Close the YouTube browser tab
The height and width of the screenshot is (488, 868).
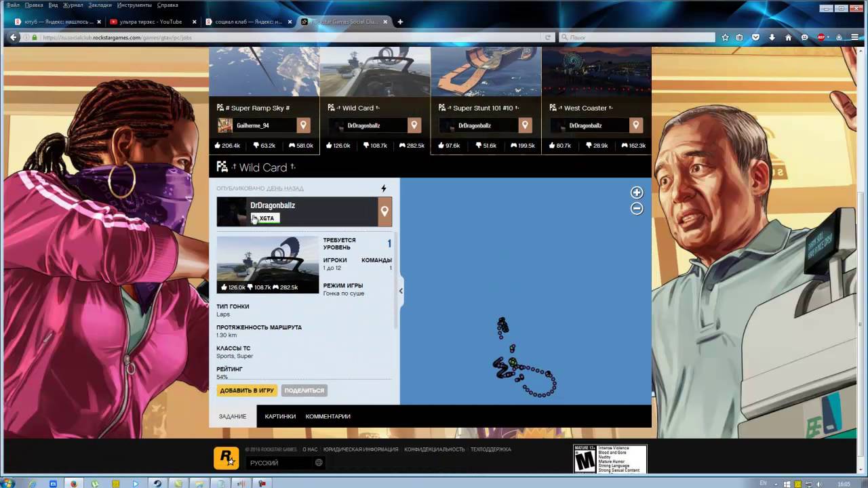tap(194, 22)
